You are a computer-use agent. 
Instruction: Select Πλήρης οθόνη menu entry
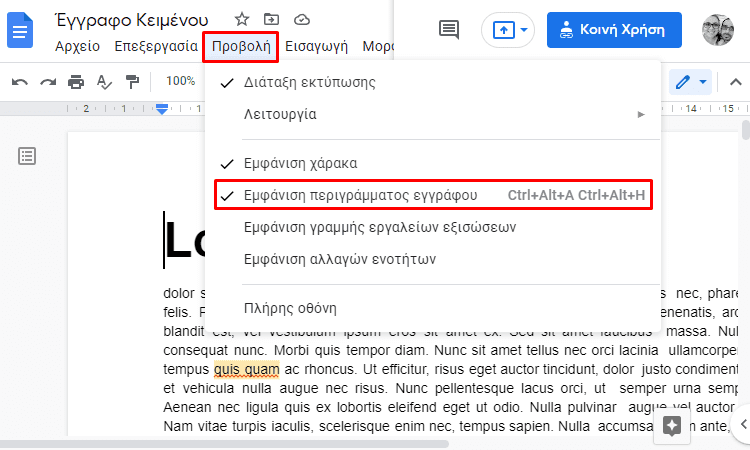point(433,308)
